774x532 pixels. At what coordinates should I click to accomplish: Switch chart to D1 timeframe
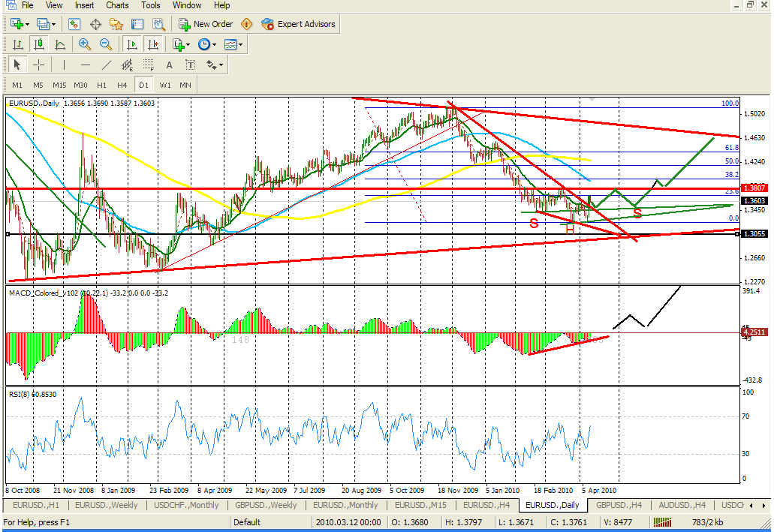[x=143, y=85]
